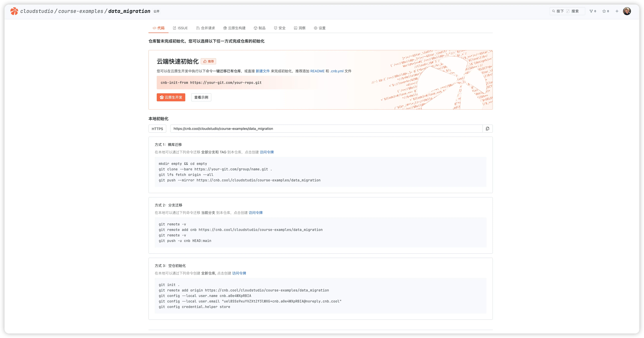The width and height of the screenshot is (644, 338).
Task: Click the search magnifier icon
Action: (x=554, y=11)
